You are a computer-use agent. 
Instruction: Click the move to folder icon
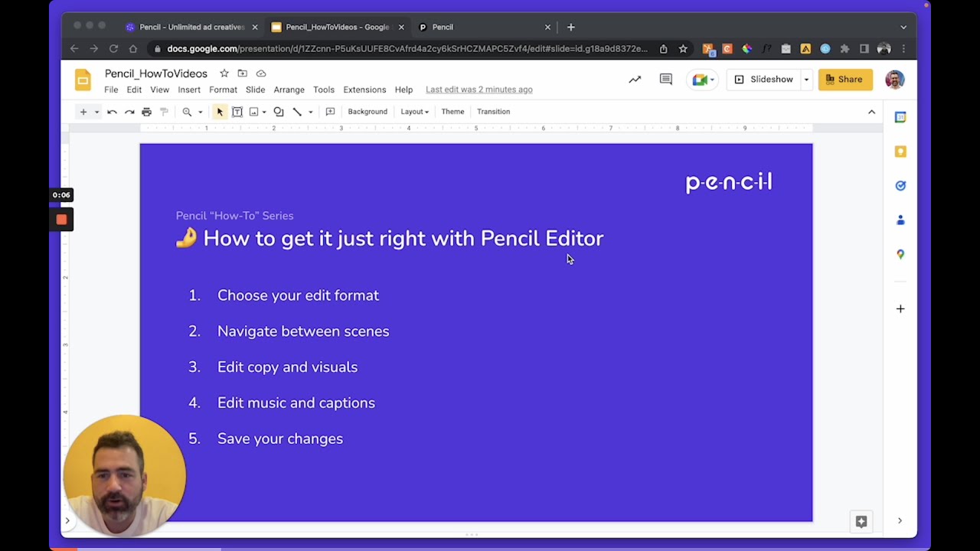pyautogui.click(x=242, y=73)
